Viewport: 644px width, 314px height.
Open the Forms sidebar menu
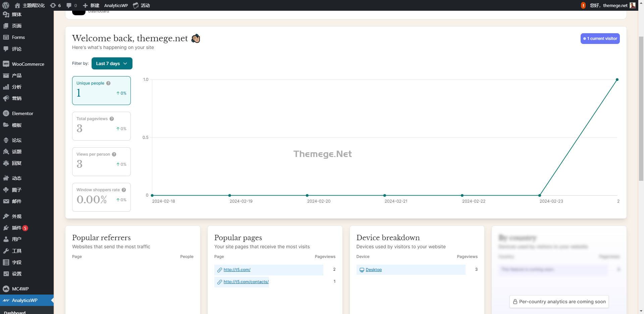[27, 37]
